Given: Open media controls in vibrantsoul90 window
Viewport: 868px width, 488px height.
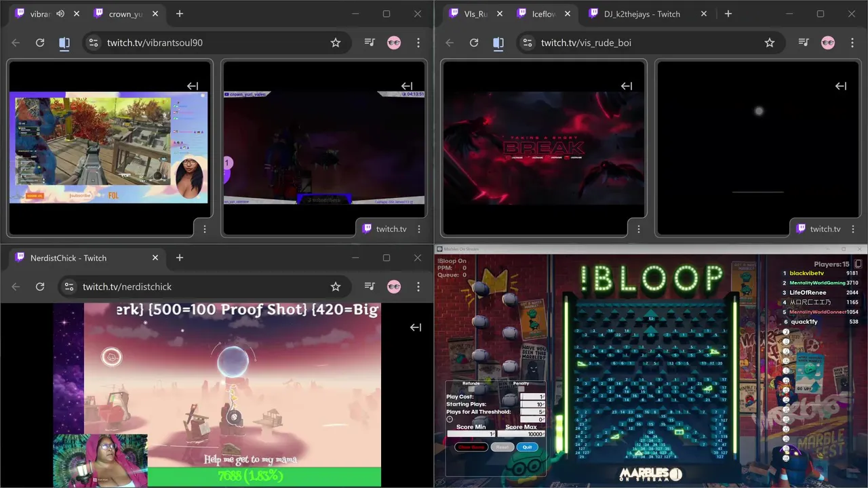Looking at the screenshot, I should (x=370, y=43).
